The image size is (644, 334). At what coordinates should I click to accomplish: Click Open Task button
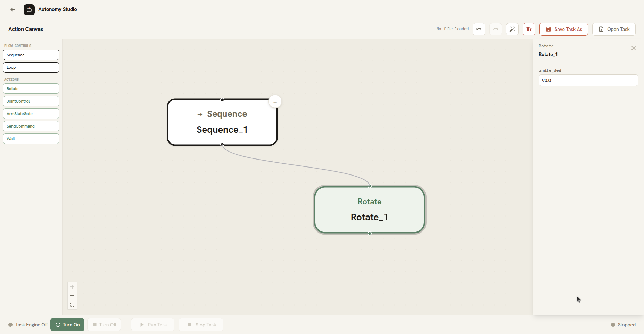[x=614, y=29]
